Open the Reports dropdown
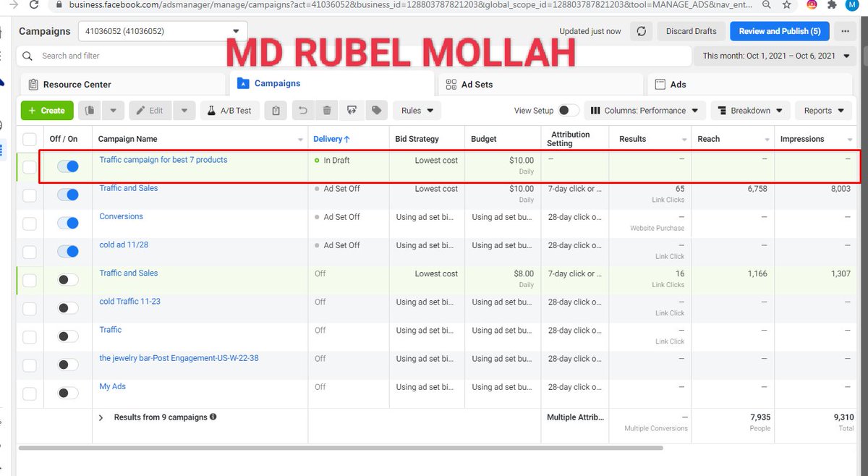Viewport: 868px width, 476px height. (x=823, y=111)
